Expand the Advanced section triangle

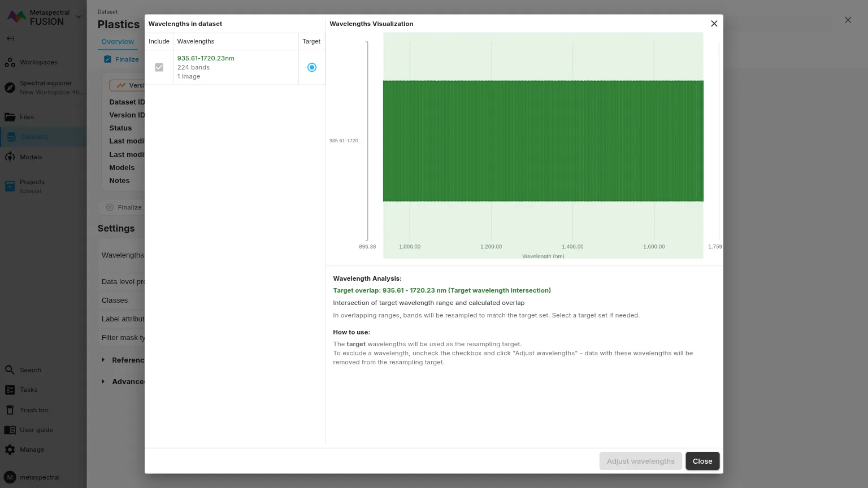point(103,381)
